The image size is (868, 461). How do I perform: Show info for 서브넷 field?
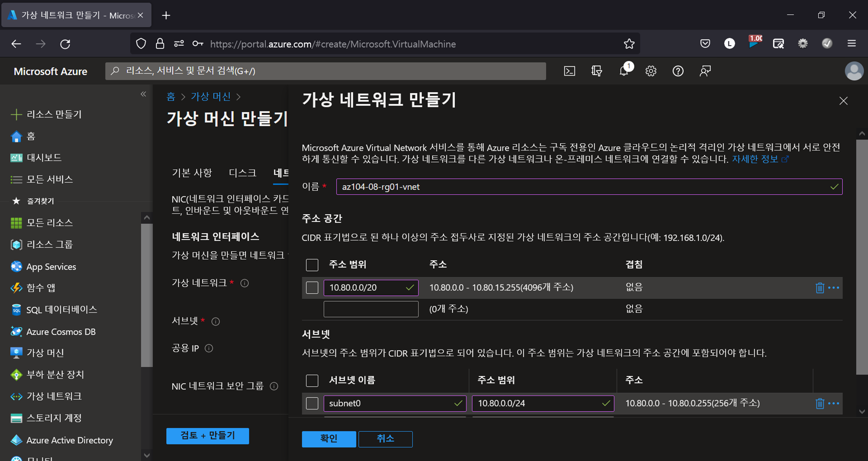pos(216,321)
